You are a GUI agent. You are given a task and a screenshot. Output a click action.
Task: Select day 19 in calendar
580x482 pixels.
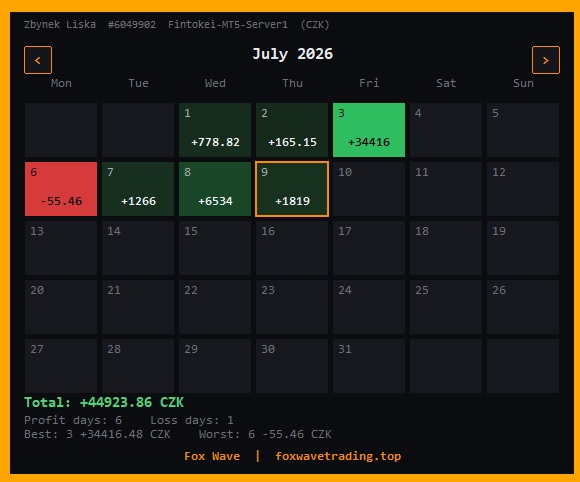click(x=523, y=248)
